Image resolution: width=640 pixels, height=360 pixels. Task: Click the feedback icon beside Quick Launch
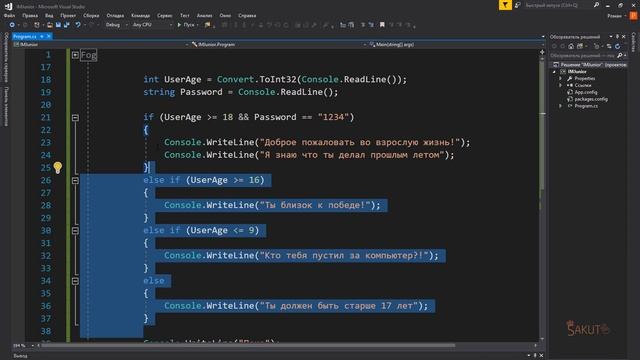point(518,5)
